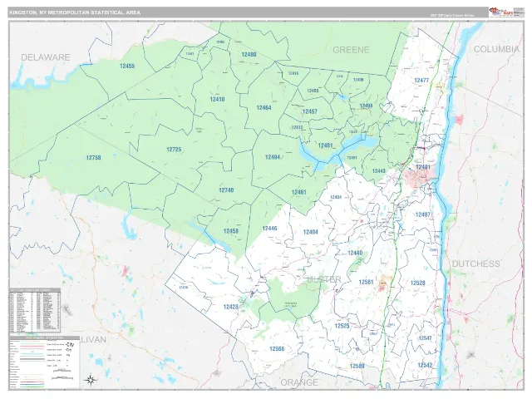Screen dimensions: 532x399
Task: Click ZIP code label 12410
Action: 217,100
